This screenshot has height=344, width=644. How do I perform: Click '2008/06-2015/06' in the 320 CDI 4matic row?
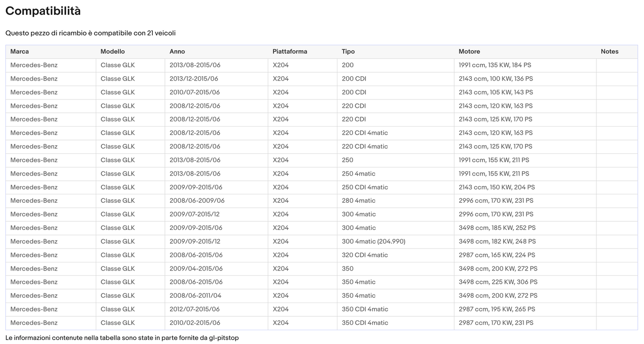coord(196,255)
